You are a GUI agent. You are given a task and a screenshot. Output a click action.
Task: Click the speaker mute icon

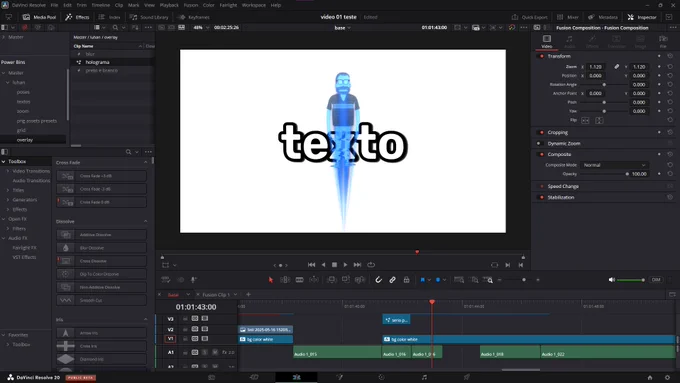611,280
